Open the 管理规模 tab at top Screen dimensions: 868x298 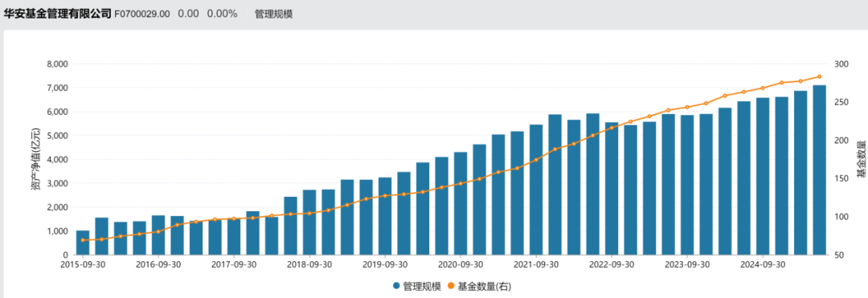tap(273, 14)
